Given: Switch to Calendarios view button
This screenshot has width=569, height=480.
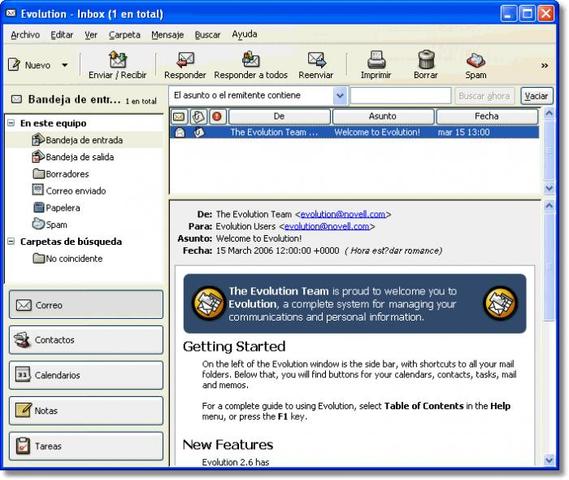Looking at the screenshot, I should pos(86,375).
